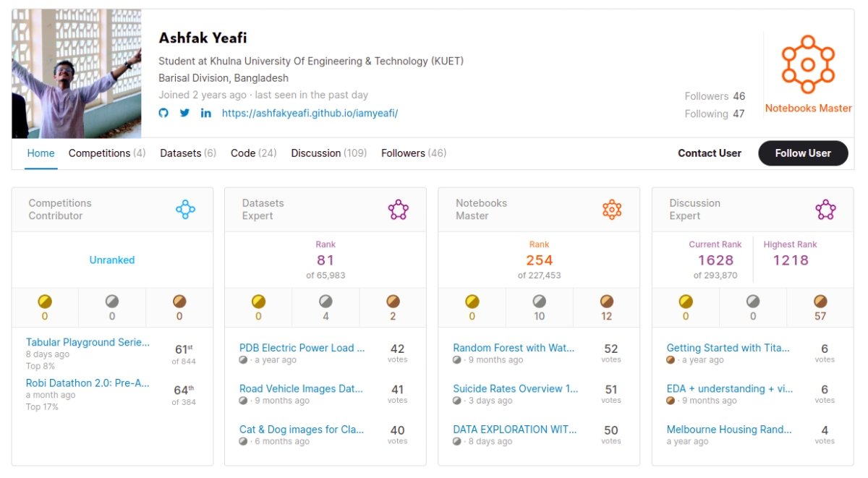Click the silver medal in Datasets card
This screenshot has height=478, width=868.
click(325, 301)
